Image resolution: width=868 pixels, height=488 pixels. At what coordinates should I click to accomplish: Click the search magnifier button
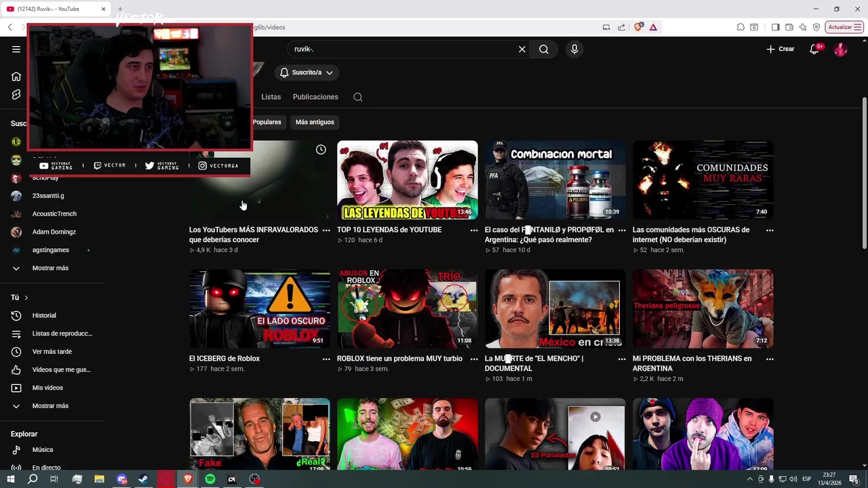[544, 49]
